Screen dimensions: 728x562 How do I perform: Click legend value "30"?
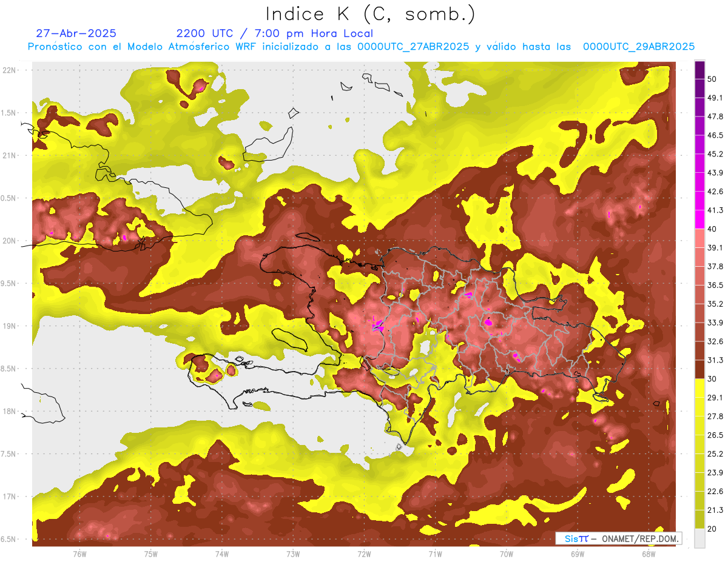[x=712, y=379]
